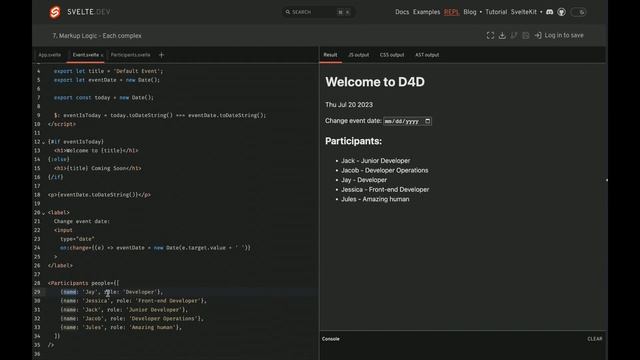Click the 'Participants:' heading
This screenshot has height=360, width=640.
point(353,141)
